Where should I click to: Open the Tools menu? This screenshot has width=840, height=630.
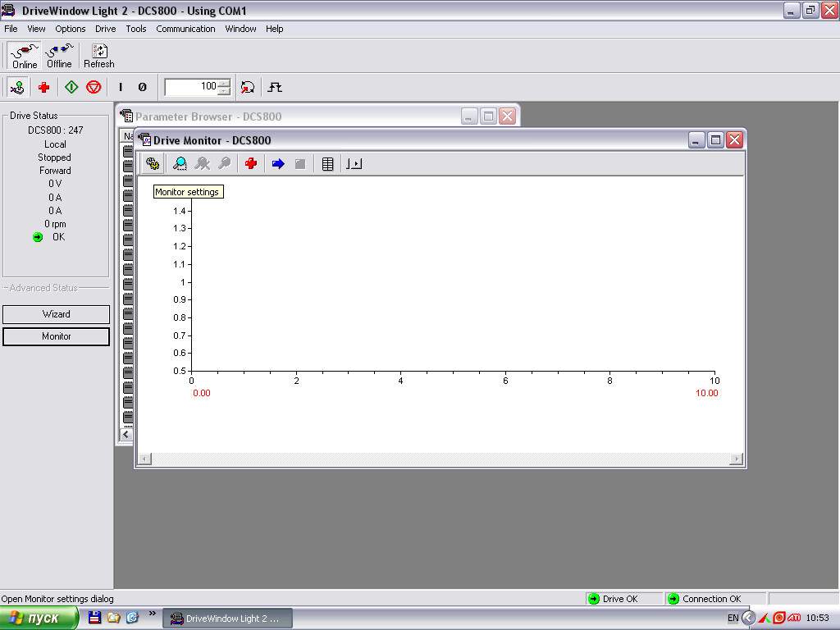[x=136, y=29]
